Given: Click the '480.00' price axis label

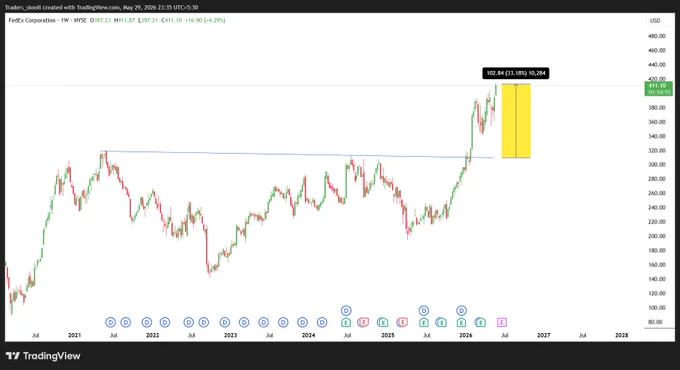Looking at the screenshot, I should pos(657,36).
